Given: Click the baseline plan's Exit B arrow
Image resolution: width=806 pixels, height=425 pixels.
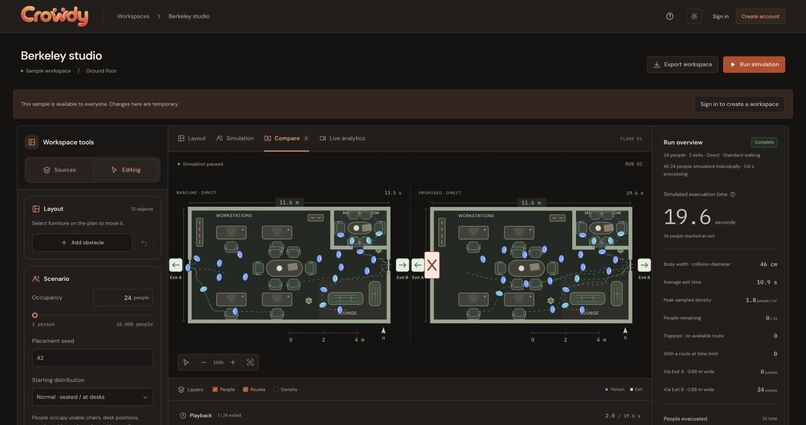Looking at the screenshot, I should (x=402, y=265).
